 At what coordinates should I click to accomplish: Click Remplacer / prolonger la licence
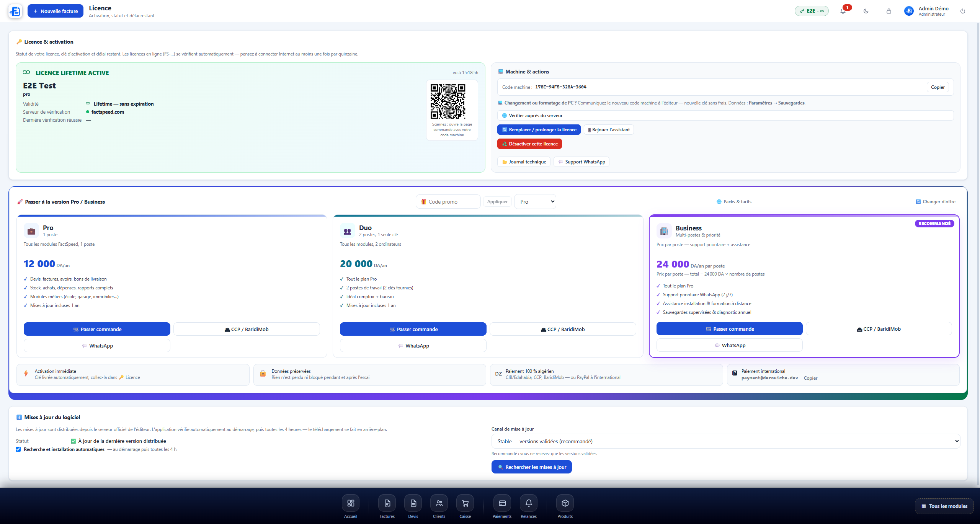pos(539,130)
